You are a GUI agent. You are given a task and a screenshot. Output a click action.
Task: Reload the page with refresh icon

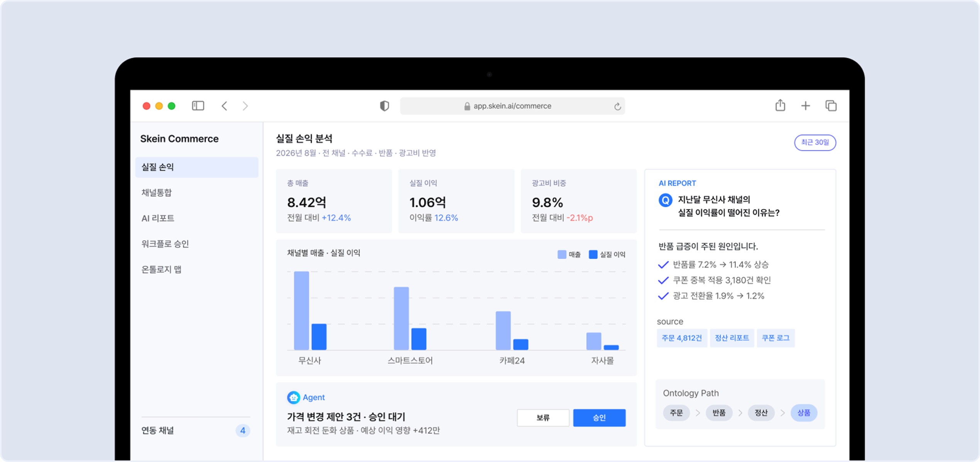(x=617, y=106)
